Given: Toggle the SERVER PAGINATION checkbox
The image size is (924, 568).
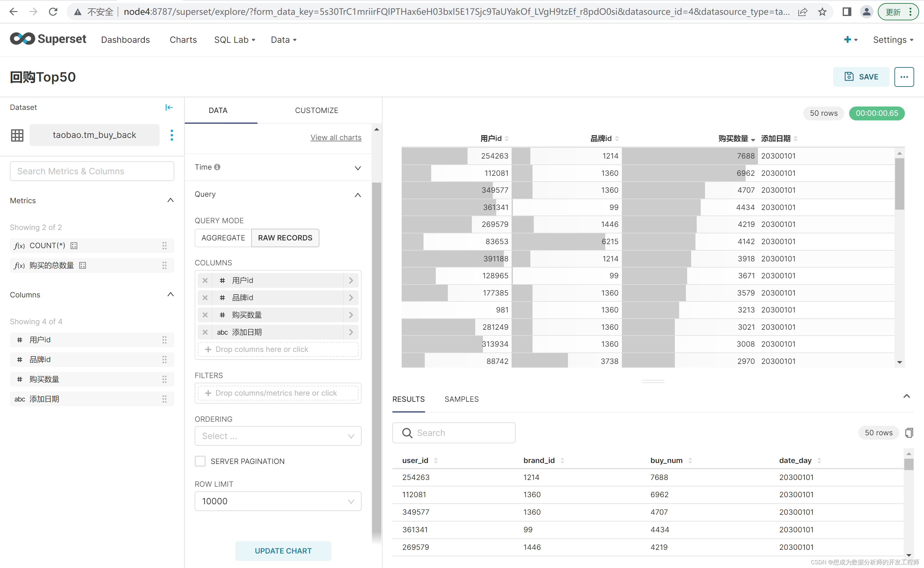Looking at the screenshot, I should tap(201, 461).
